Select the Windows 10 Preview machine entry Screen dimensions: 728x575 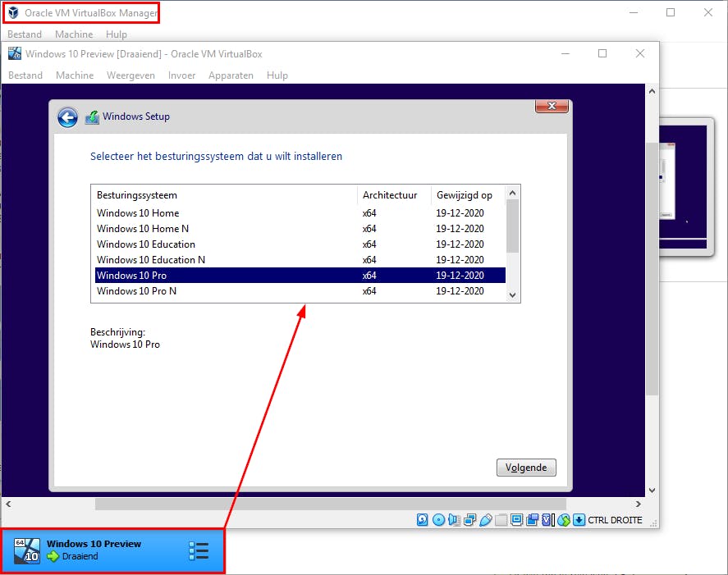[113, 551]
